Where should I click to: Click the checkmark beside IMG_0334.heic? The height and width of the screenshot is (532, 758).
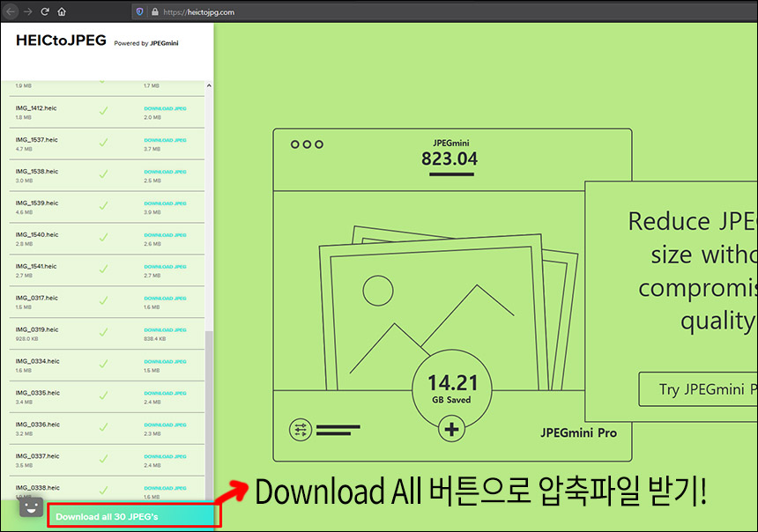pyautogui.click(x=103, y=365)
